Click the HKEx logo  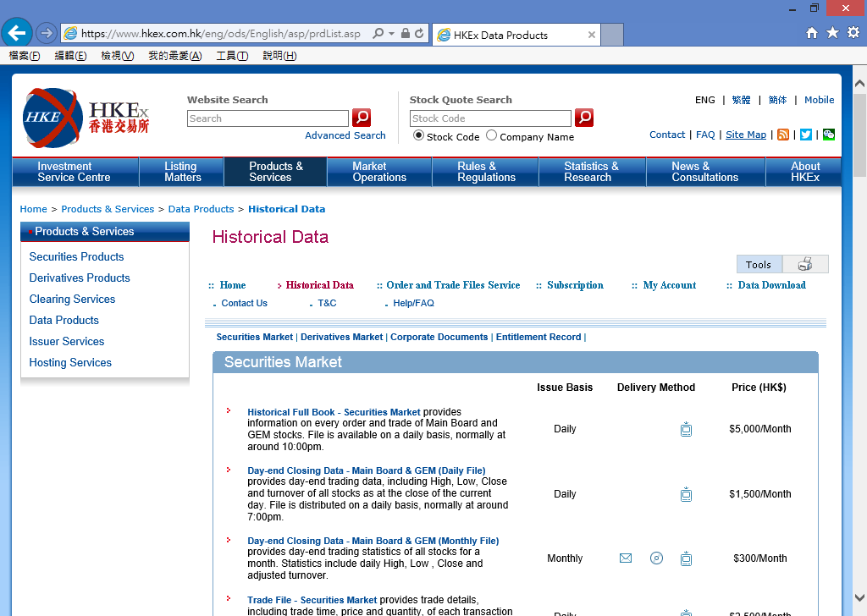86,118
